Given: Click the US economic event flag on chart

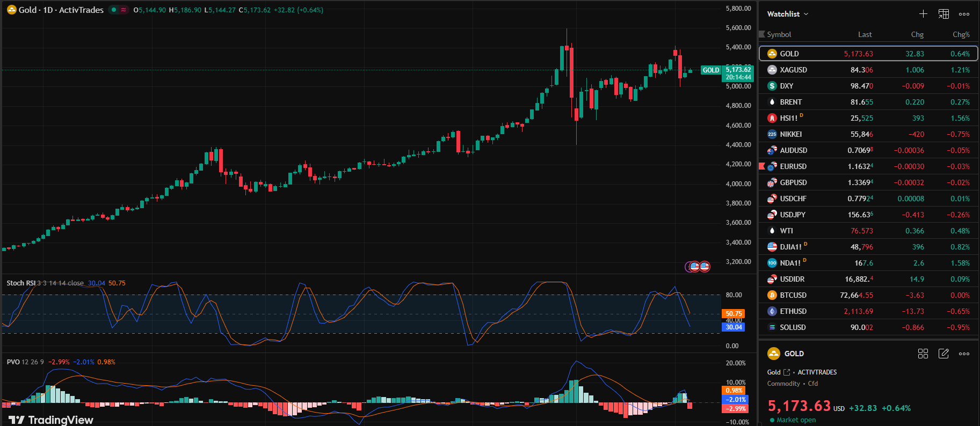Looking at the screenshot, I should (x=704, y=266).
